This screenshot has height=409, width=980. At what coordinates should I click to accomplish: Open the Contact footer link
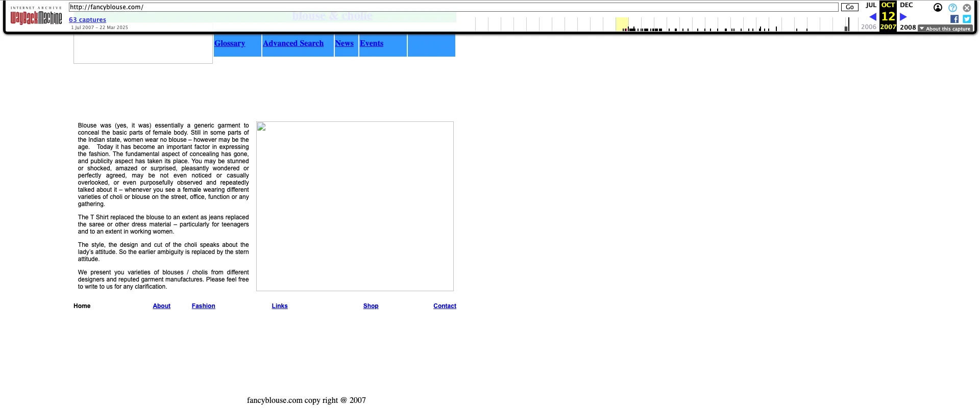tap(445, 306)
